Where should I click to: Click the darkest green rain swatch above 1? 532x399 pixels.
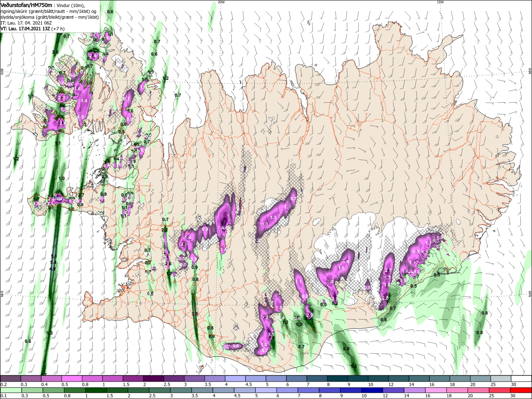[x=96, y=390]
